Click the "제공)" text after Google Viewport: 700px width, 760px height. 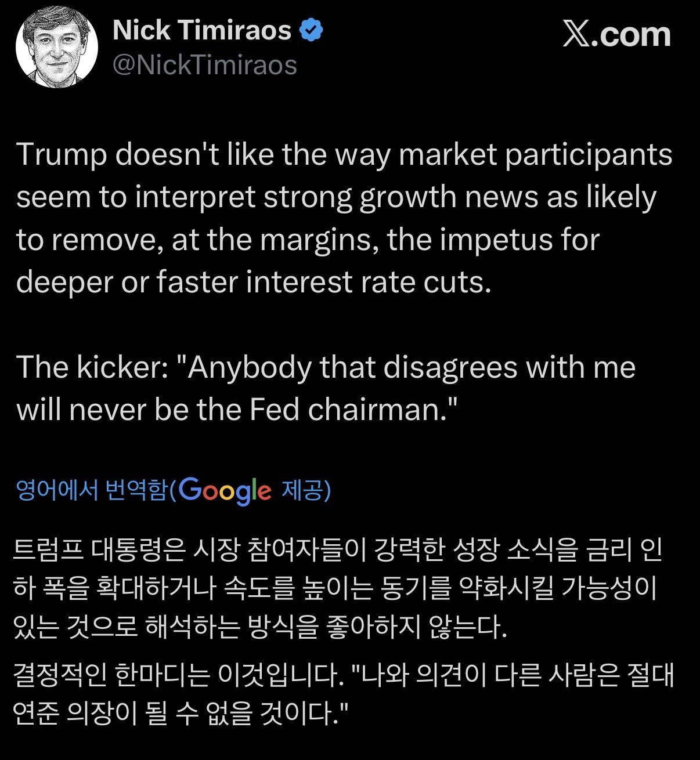point(306,491)
